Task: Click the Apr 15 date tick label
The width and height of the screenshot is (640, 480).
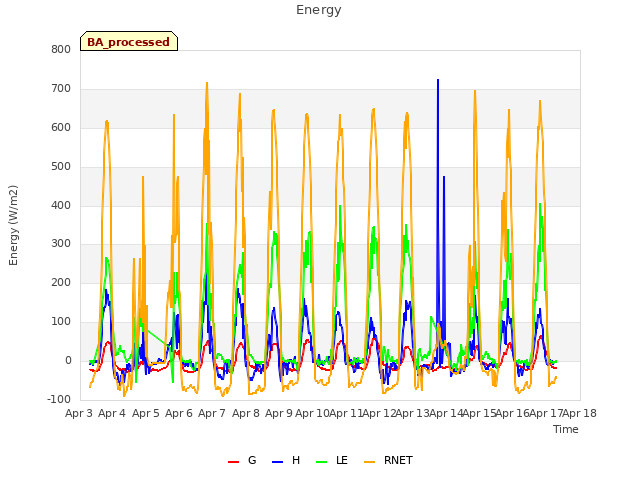Action: coord(479,413)
